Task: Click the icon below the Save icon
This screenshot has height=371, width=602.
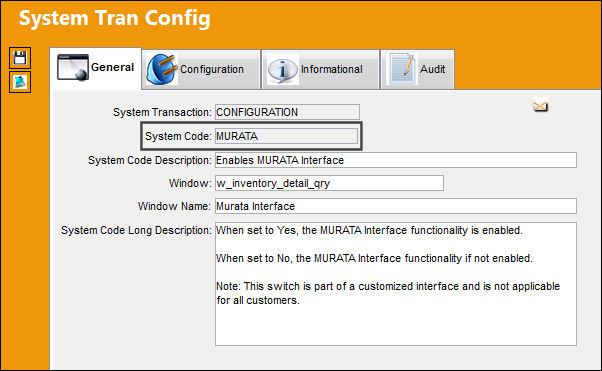Action: pyautogui.click(x=20, y=82)
